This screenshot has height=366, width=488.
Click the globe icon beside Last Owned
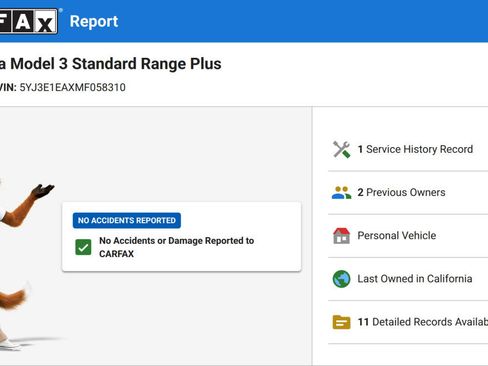click(x=341, y=279)
